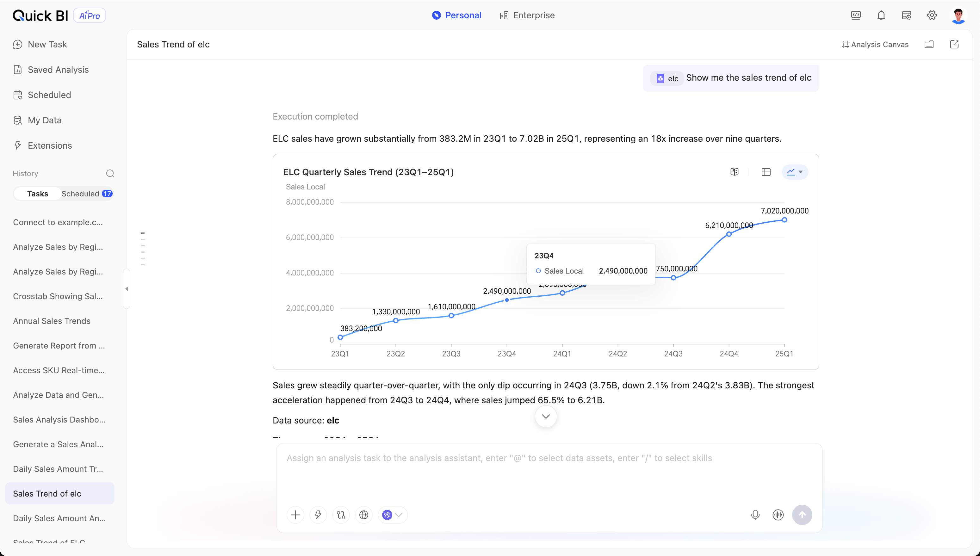Select 'Sales Trend of elc' history task
The width and height of the screenshot is (980, 556).
(x=59, y=494)
